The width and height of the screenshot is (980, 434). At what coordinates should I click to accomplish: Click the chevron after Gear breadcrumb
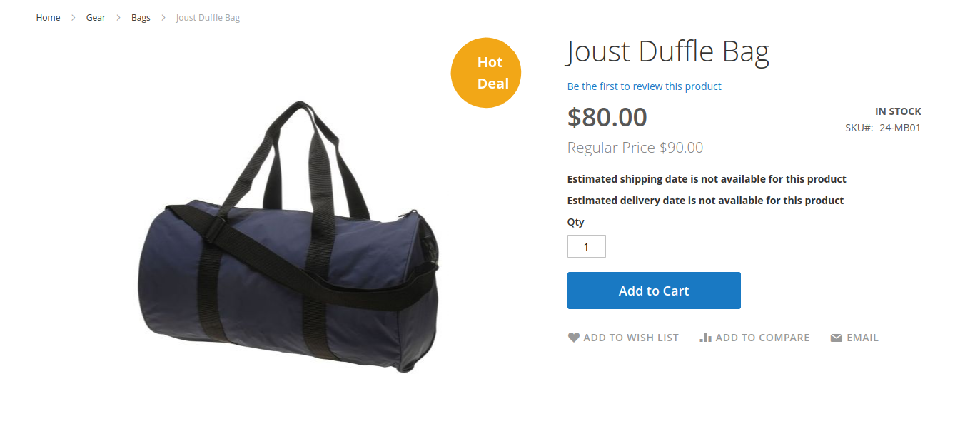coord(118,18)
